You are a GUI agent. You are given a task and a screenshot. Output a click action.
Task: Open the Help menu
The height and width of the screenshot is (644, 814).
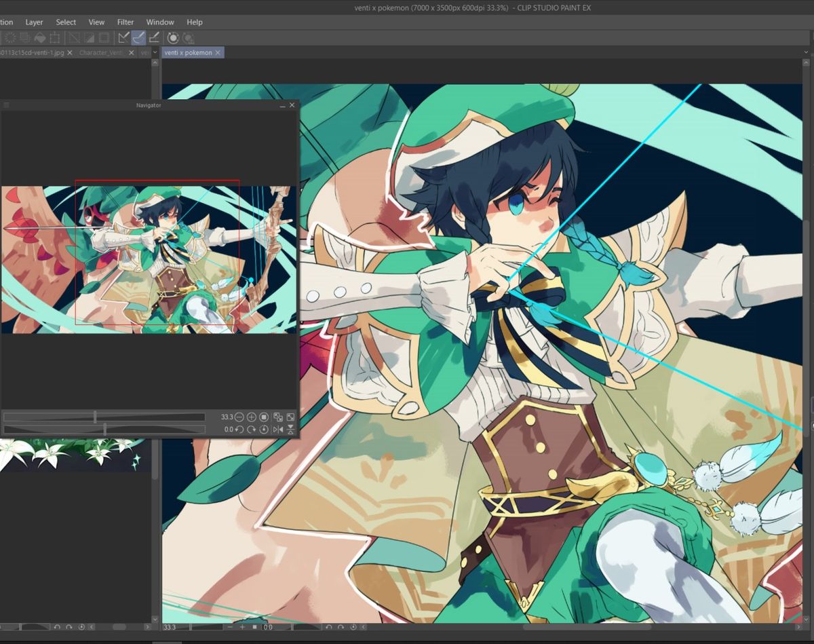point(195,22)
